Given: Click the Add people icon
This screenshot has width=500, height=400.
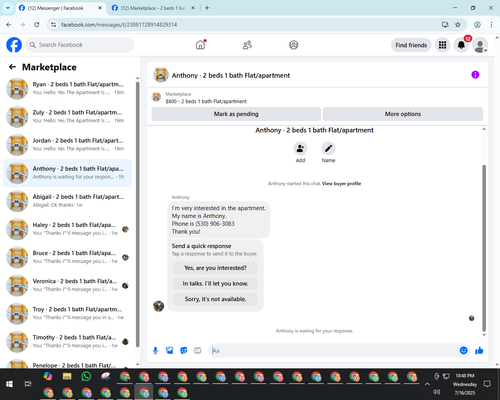Looking at the screenshot, I should 300,149.
